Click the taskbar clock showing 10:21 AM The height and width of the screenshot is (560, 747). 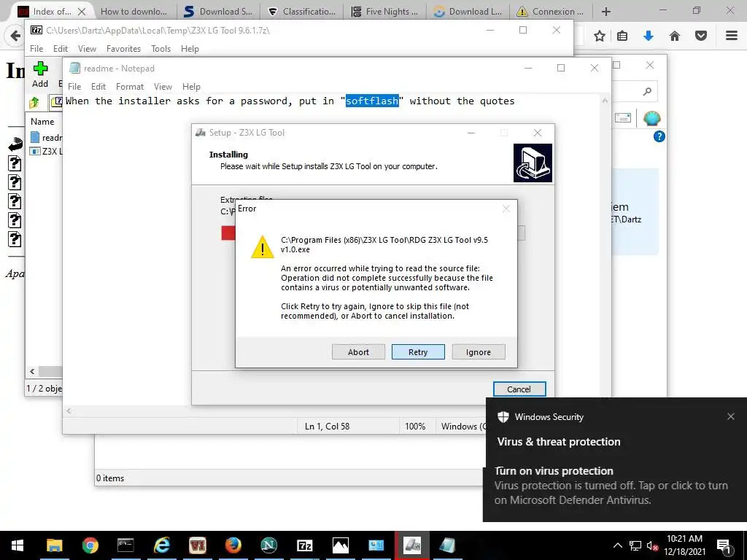click(684, 545)
